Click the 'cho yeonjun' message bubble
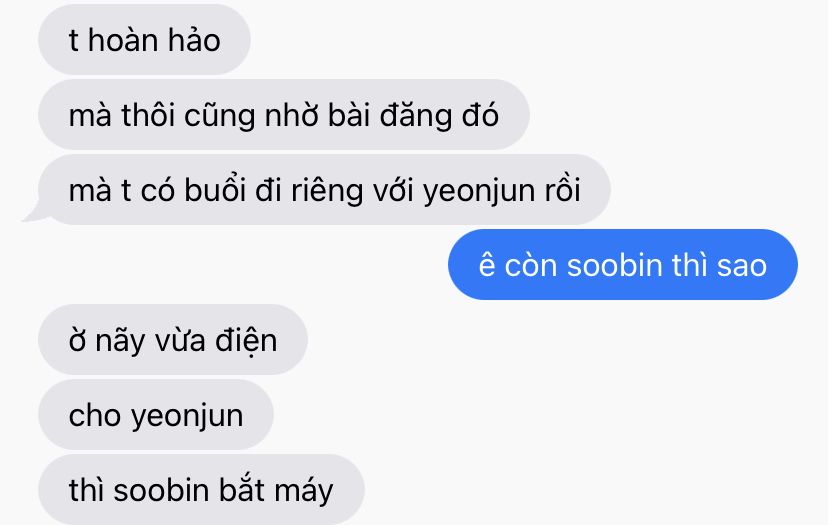Image resolution: width=828 pixels, height=525 pixels. pos(156,415)
